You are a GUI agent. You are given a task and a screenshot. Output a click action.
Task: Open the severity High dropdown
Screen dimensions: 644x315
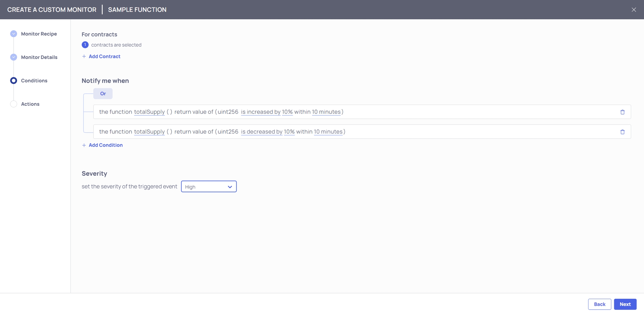(209, 187)
